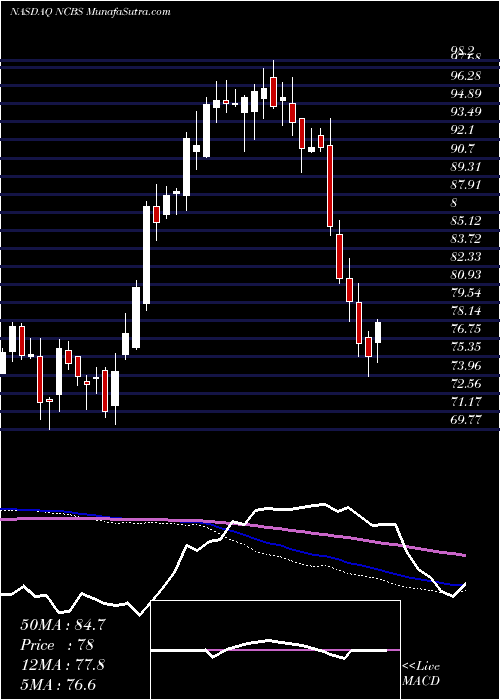Image resolution: width=500 pixels, height=700 pixels.
Task: Select the 75.35 price axis label
Action: tap(466, 347)
